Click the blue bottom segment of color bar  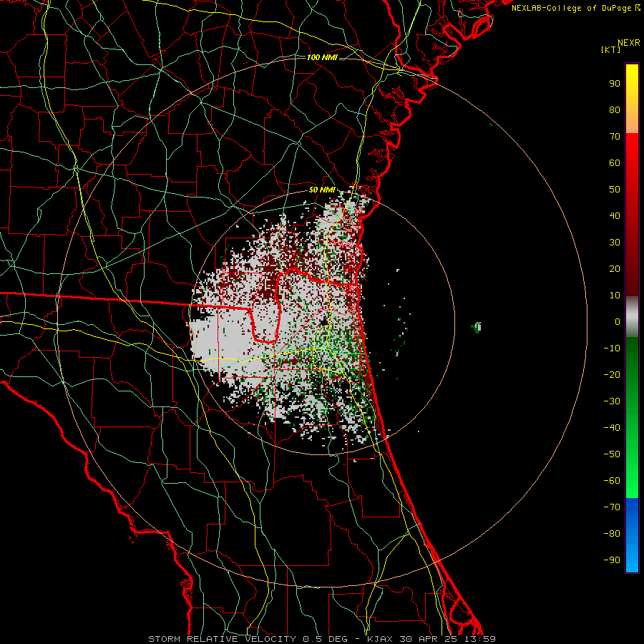pyautogui.click(x=632, y=535)
